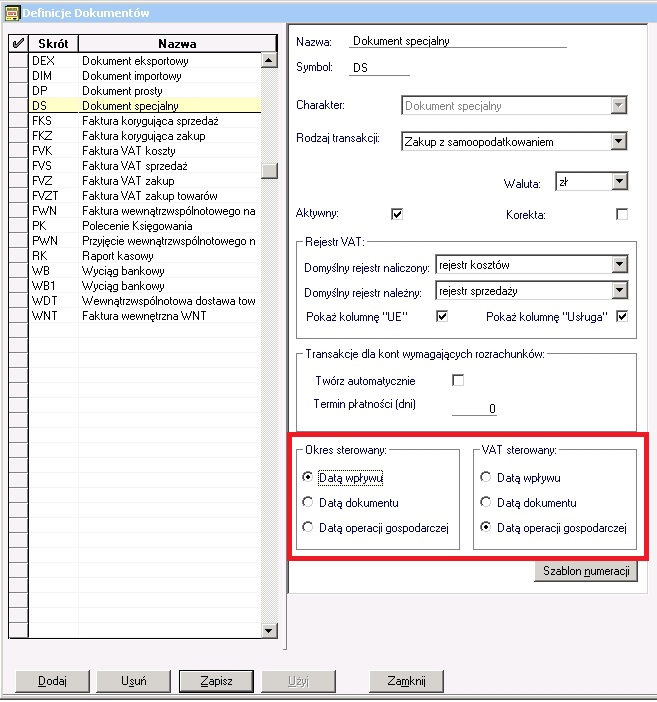
Task: Select the FWN document row
Action: pos(145,210)
